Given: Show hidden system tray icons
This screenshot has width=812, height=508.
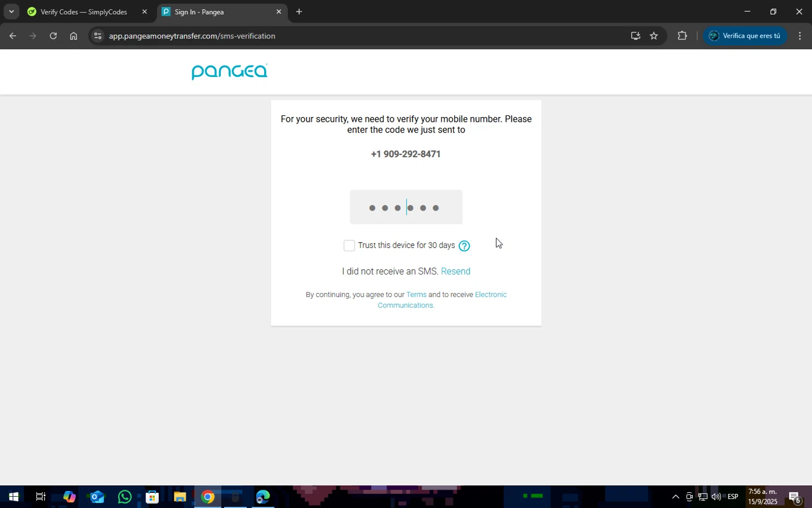Looking at the screenshot, I should (676, 497).
